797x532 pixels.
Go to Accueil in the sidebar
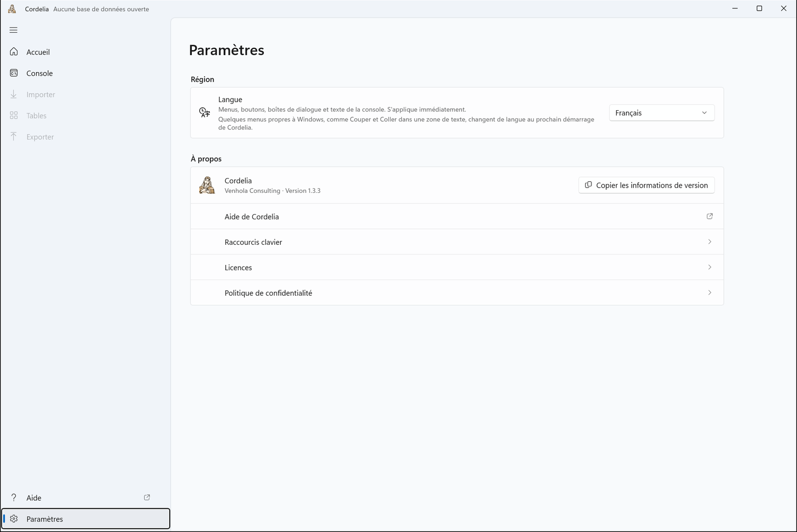(x=86, y=52)
